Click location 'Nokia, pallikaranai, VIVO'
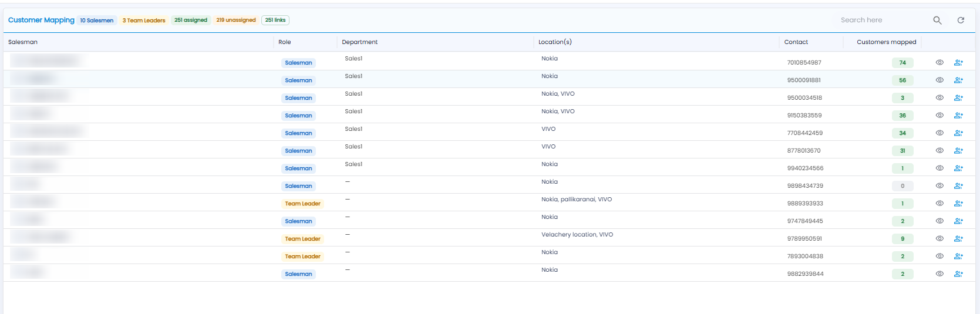Screen dimensions: 980x314 click(577, 200)
